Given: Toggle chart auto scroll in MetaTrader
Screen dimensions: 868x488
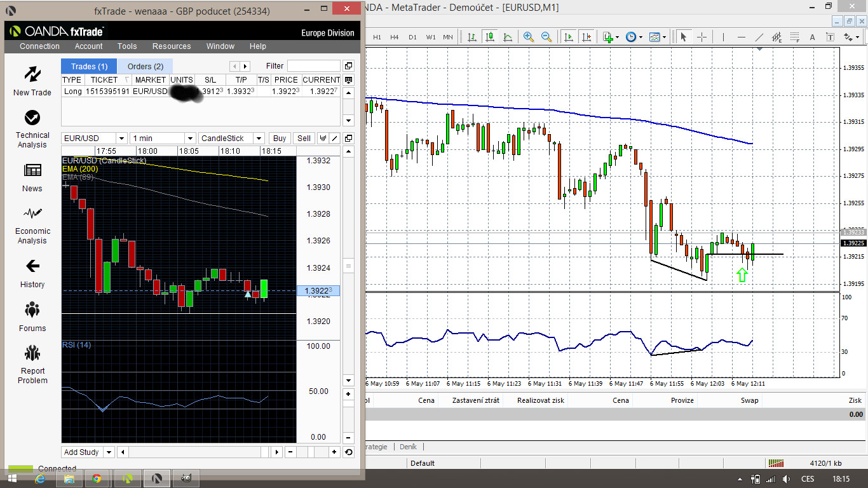Looking at the screenshot, I should (569, 37).
